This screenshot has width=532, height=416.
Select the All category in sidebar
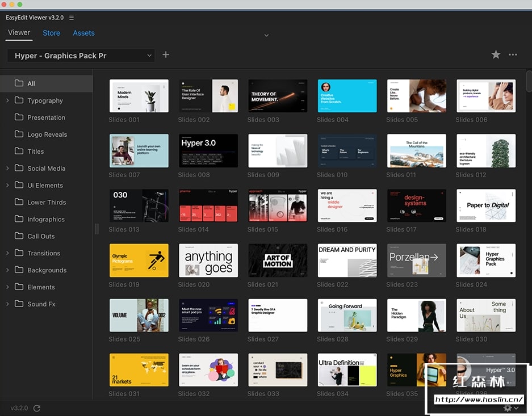pos(31,83)
